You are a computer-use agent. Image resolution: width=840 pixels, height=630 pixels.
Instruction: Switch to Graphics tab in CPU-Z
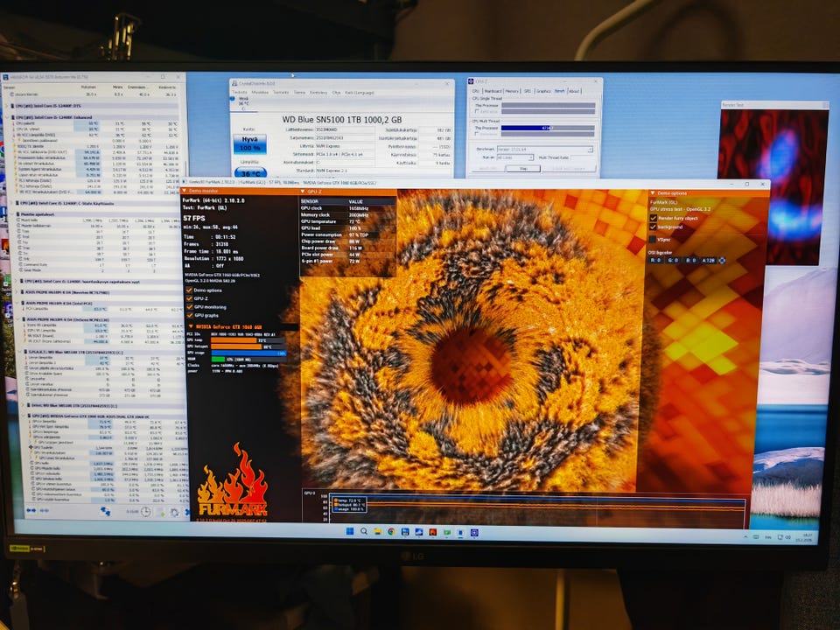click(543, 91)
